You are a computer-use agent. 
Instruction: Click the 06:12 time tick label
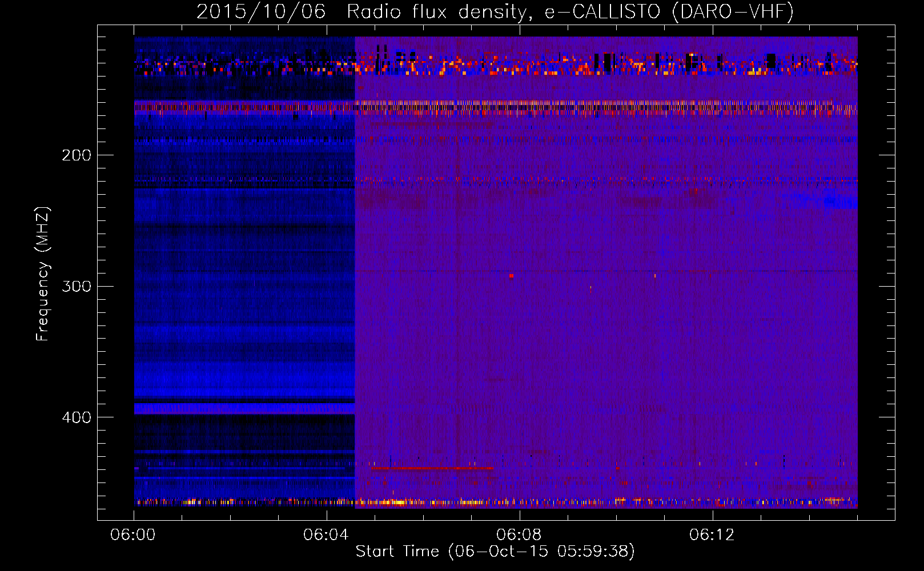pyautogui.click(x=712, y=535)
